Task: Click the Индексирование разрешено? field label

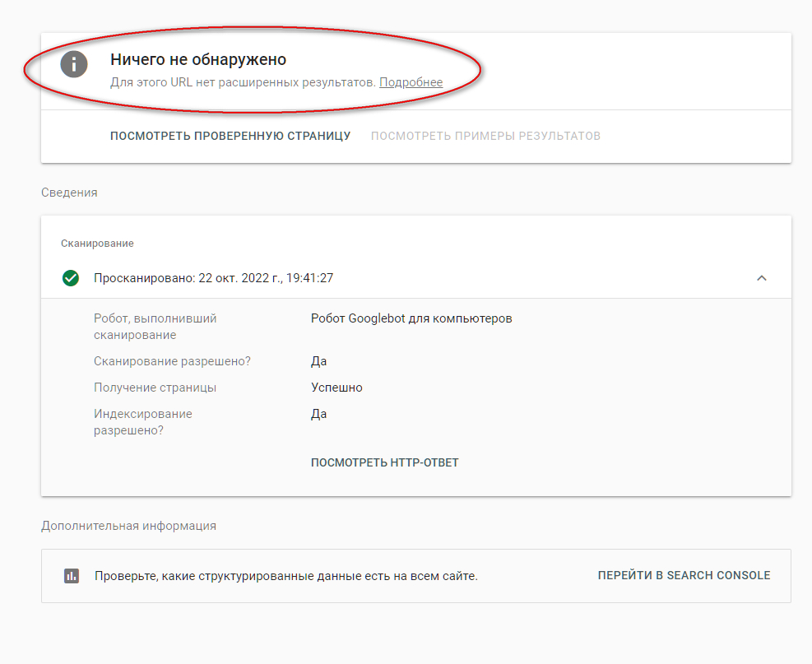Action: pos(143,422)
